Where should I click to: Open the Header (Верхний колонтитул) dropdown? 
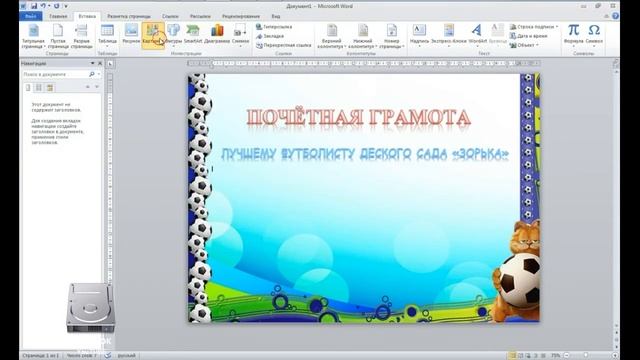pos(331,36)
